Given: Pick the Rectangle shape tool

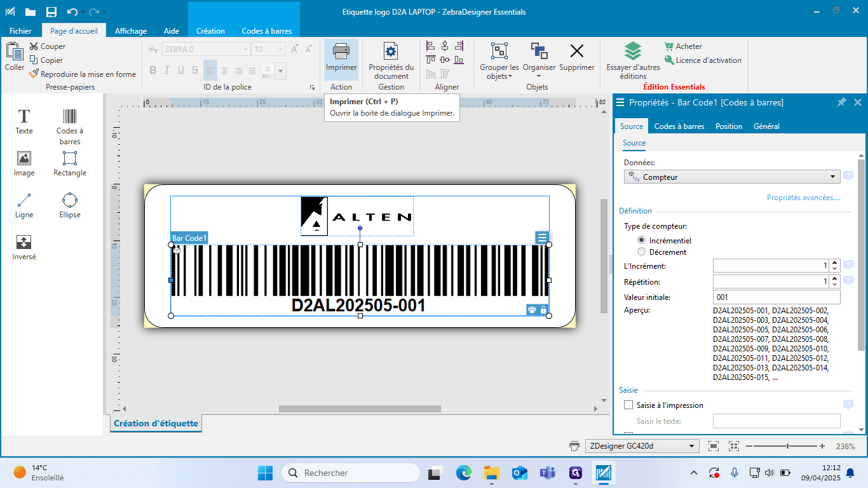Looking at the screenshot, I should point(70,163).
